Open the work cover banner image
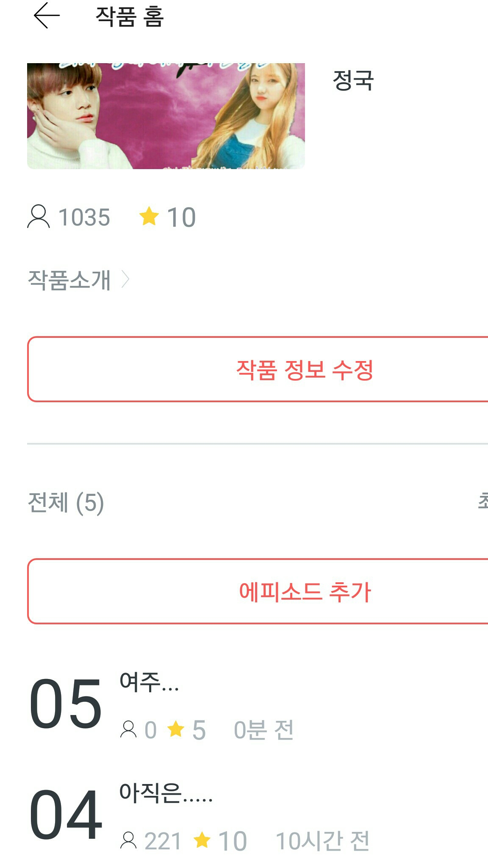This screenshot has height=868, width=488. tap(166, 116)
